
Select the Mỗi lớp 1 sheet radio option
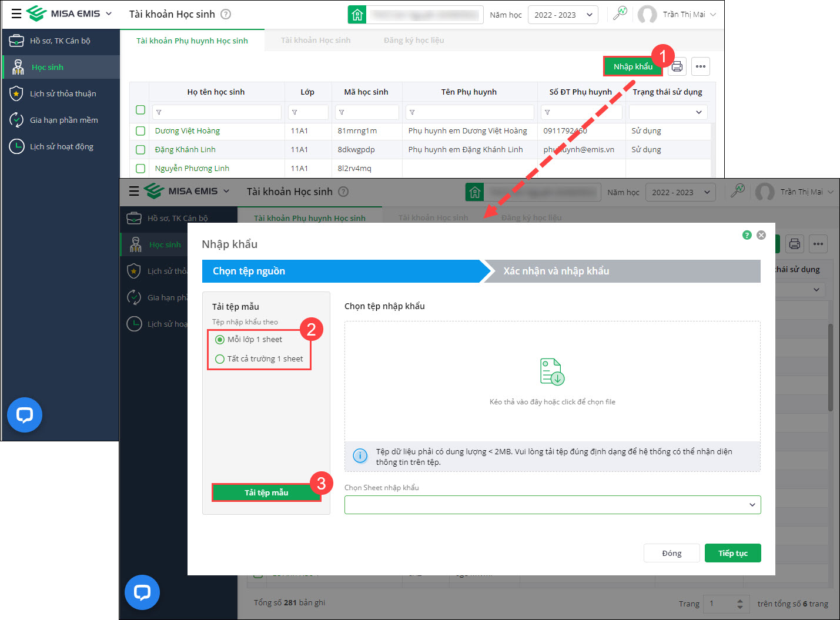[x=220, y=340]
